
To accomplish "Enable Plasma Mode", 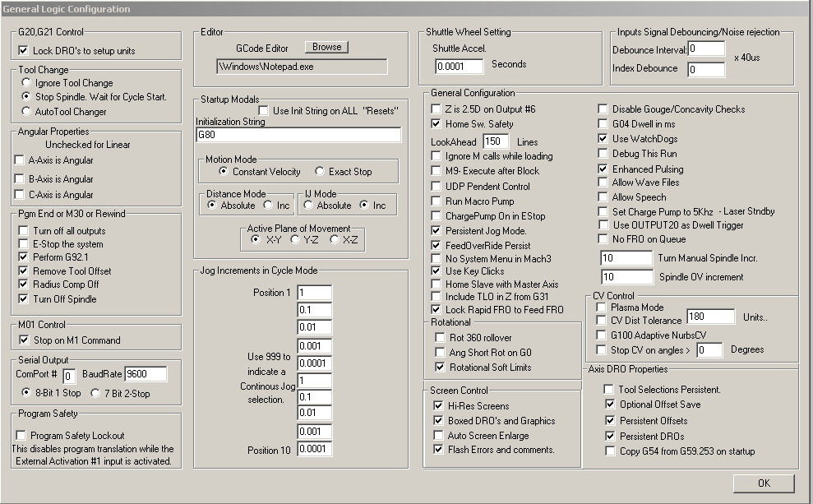I will 601,307.
